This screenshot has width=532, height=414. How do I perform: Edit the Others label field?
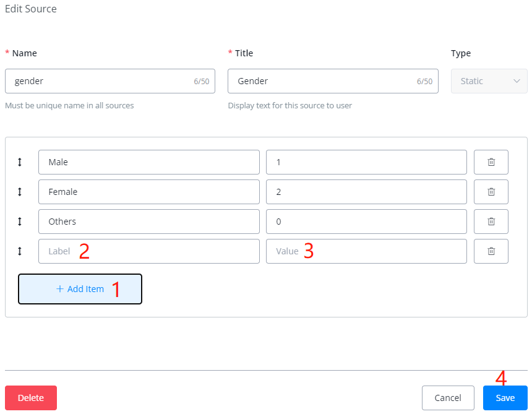148,222
